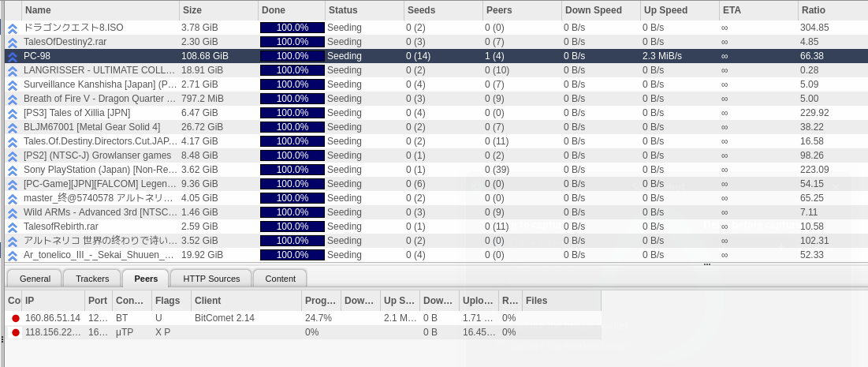
Task: Sort torrents by Name column header
Action: click(100, 10)
